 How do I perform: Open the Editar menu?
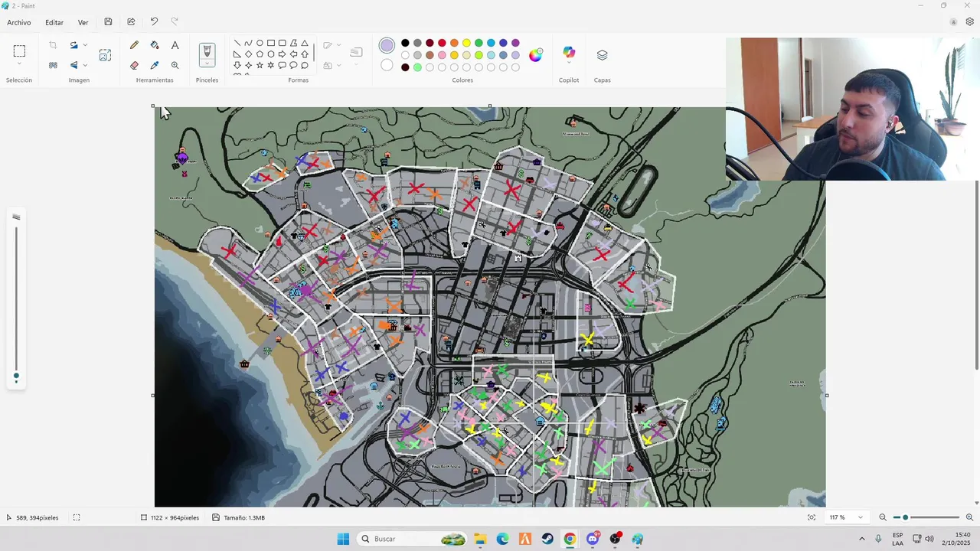(x=54, y=22)
